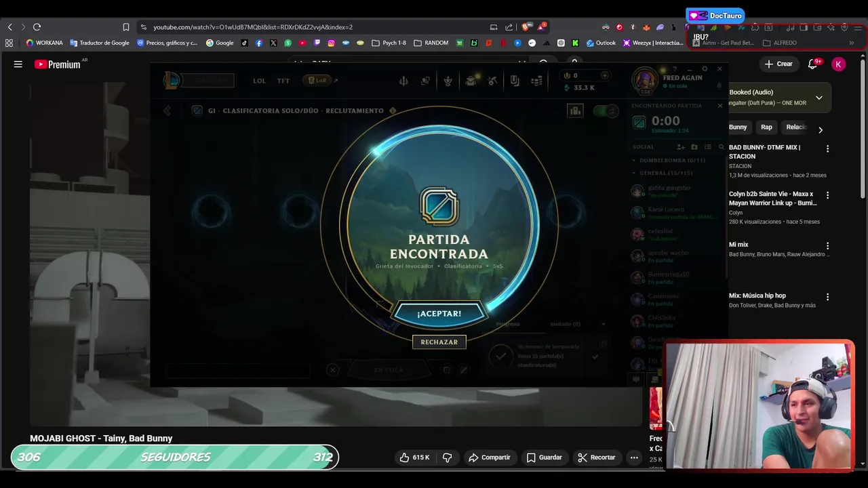Create new friends folder in Social panel
This screenshot has height=488, width=868.
pyautogui.click(x=694, y=147)
